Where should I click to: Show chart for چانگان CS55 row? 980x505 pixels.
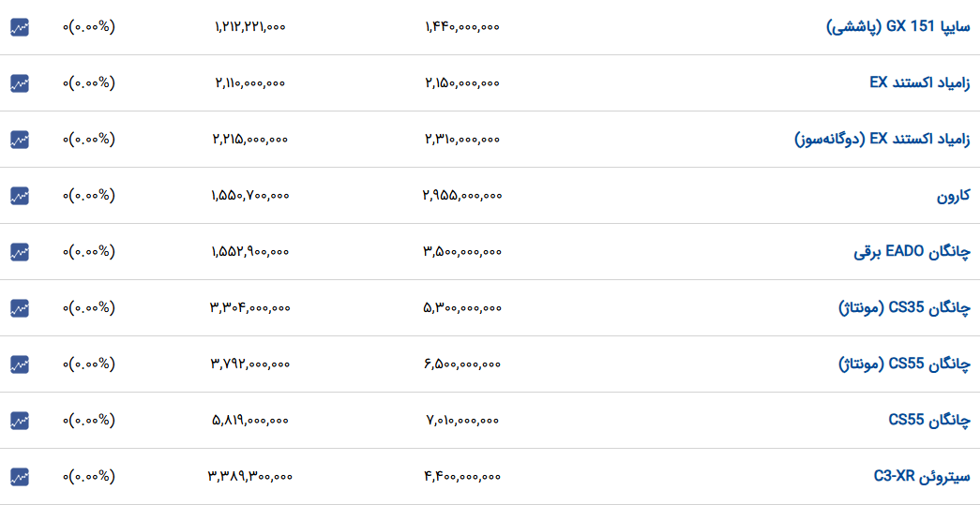click(20, 421)
